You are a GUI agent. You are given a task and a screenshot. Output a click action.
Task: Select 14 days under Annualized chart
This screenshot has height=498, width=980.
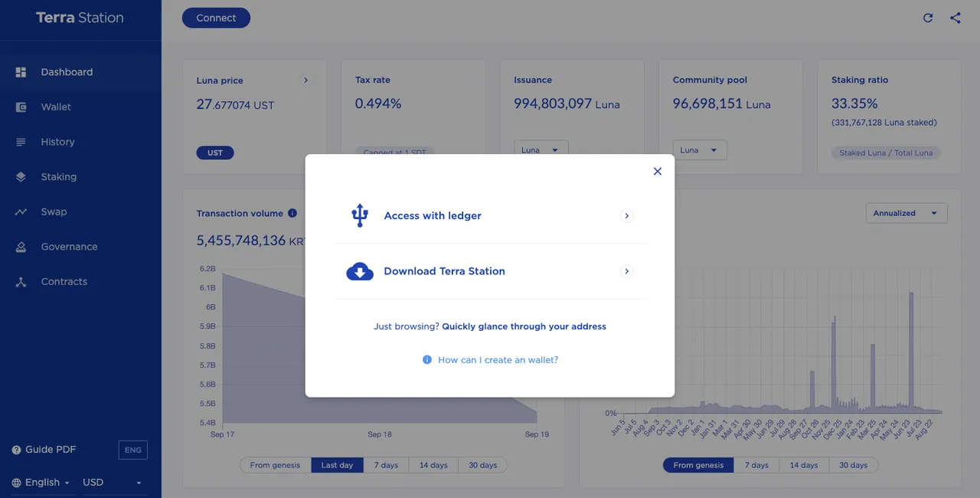(x=804, y=465)
